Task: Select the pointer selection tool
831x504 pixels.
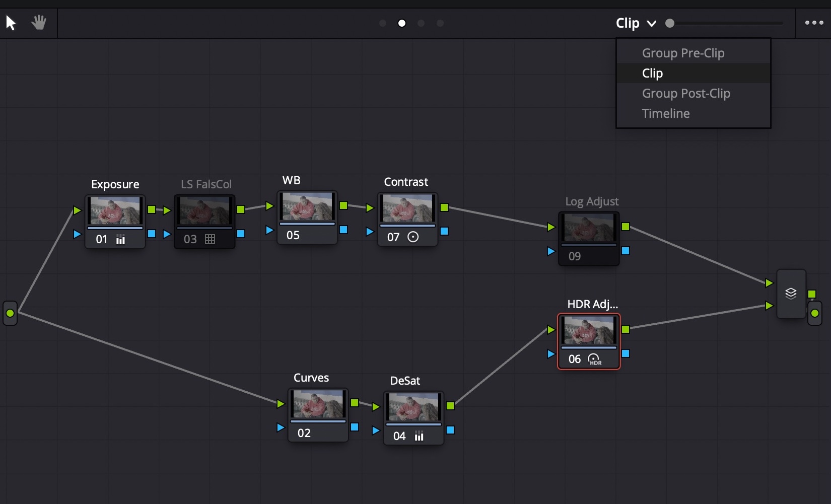Action: 11,22
